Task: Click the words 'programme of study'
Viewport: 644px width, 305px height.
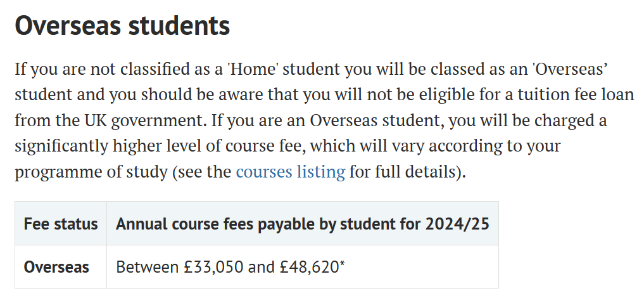Action: point(91,171)
